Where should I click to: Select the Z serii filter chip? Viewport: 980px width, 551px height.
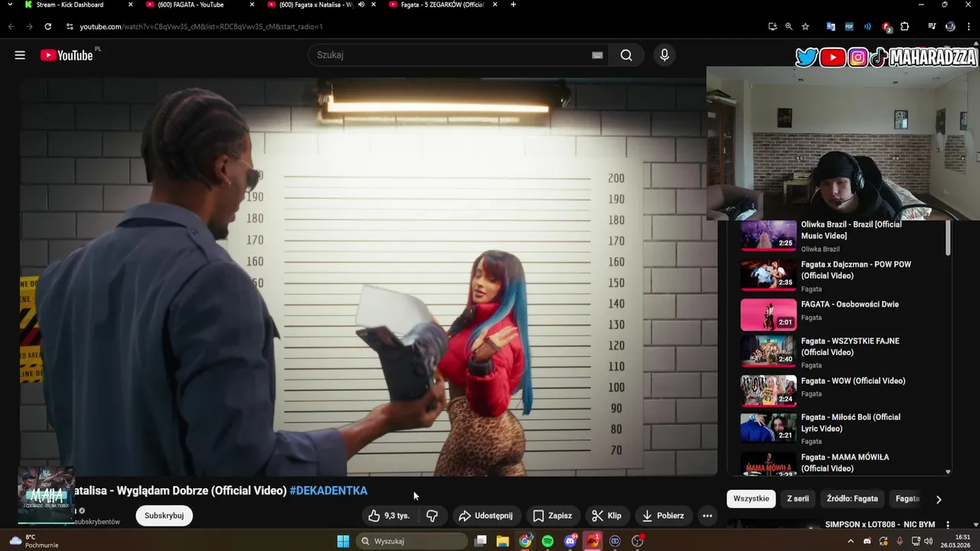(798, 498)
